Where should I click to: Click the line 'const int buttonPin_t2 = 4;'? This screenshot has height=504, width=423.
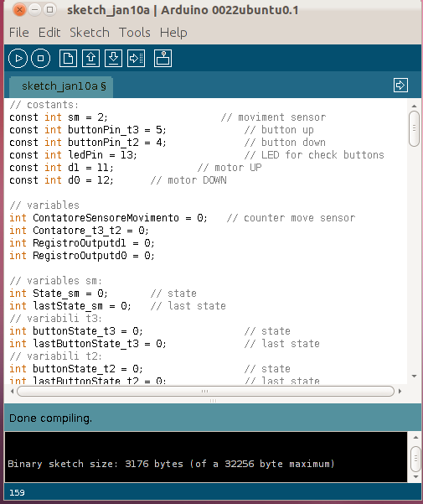click(x=88, y=143)
